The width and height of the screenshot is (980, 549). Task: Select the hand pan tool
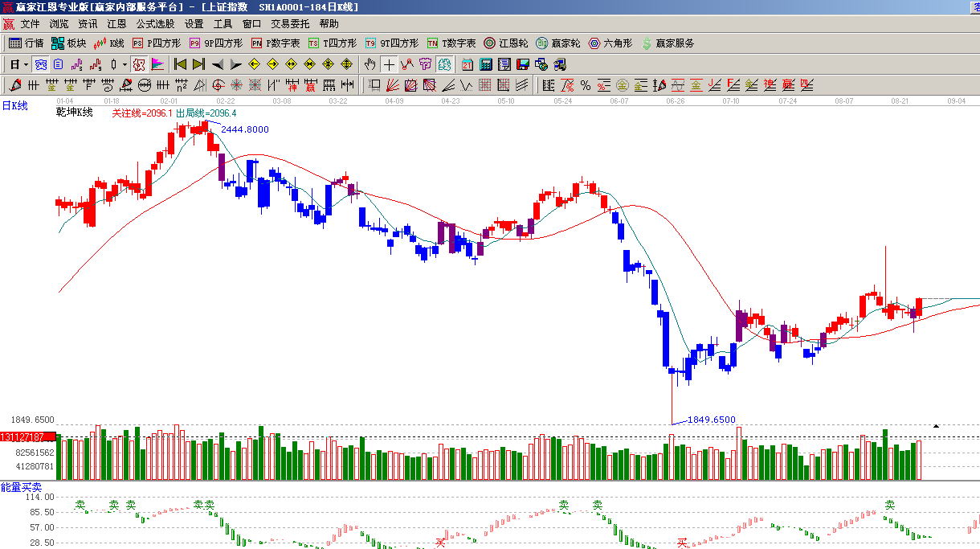pyautogui.click(x=370, y=64)
